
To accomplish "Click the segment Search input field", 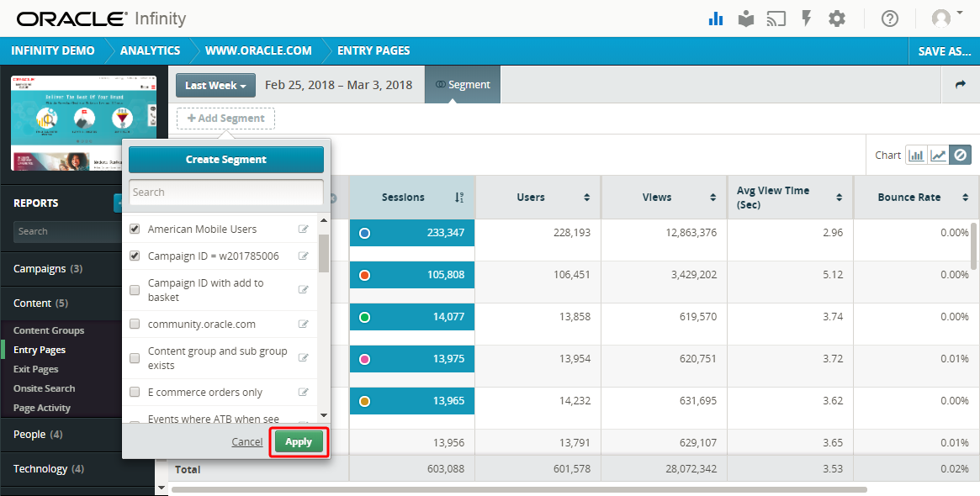I will coord(226,193).
